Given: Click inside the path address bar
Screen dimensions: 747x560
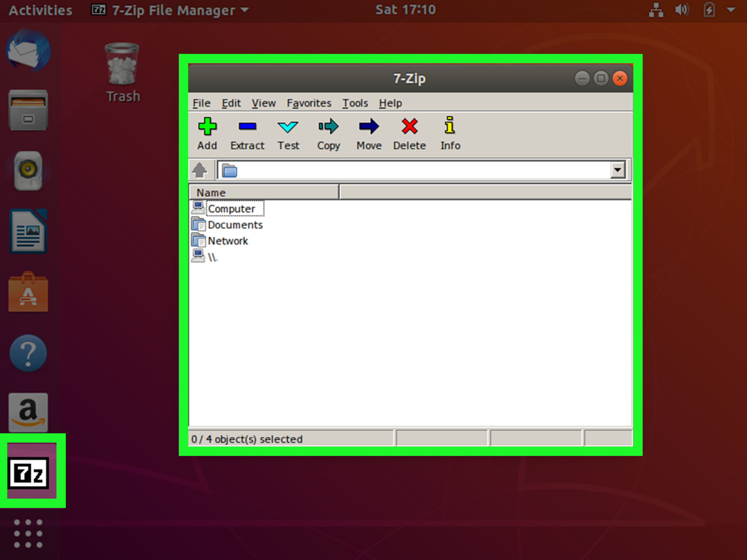Looking at the screenshot, I should [x=405, y=170].
